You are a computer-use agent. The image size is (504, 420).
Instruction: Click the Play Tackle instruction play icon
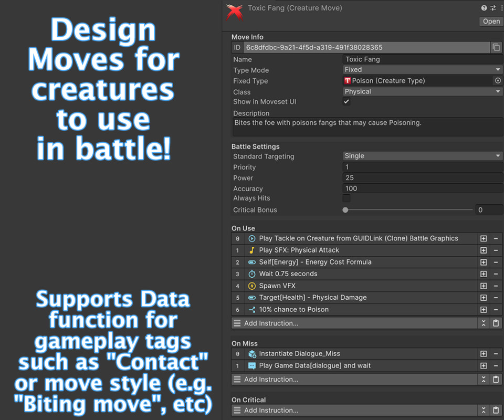(x=252, y=238)
